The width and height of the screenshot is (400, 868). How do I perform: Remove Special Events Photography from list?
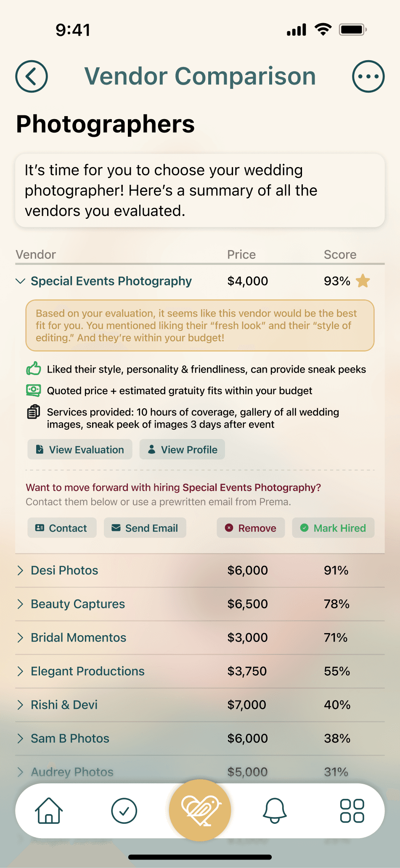coord(251,528)
